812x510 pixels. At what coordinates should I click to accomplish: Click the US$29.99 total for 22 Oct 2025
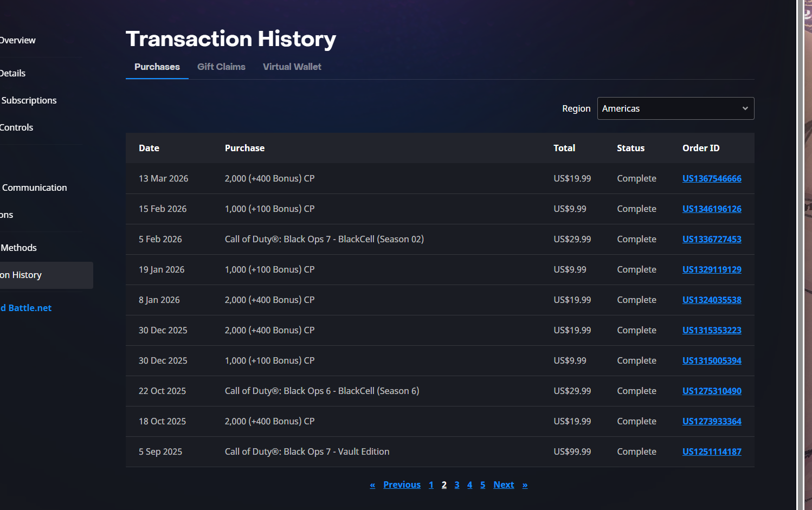point(572,391)
